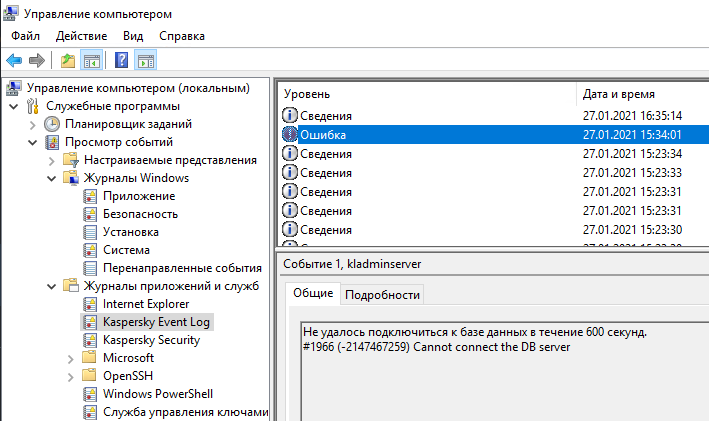Collapse the Служебные программы node

[14, 106]
